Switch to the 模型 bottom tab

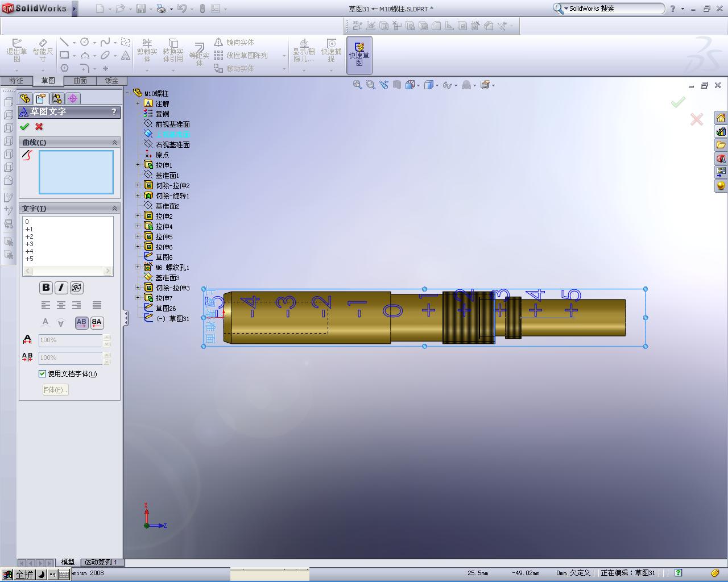tap(68, 562)
